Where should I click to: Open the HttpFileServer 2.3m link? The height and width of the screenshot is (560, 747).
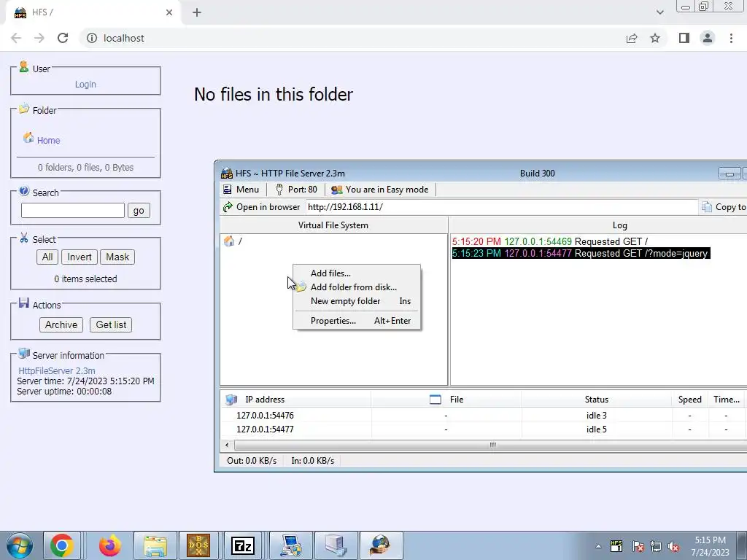[57, 371]
